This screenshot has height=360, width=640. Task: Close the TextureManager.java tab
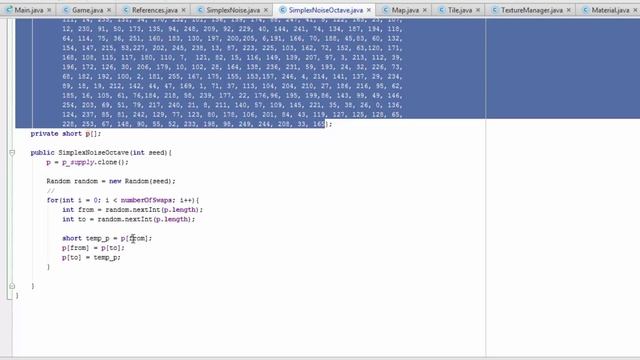click(569, 10)
